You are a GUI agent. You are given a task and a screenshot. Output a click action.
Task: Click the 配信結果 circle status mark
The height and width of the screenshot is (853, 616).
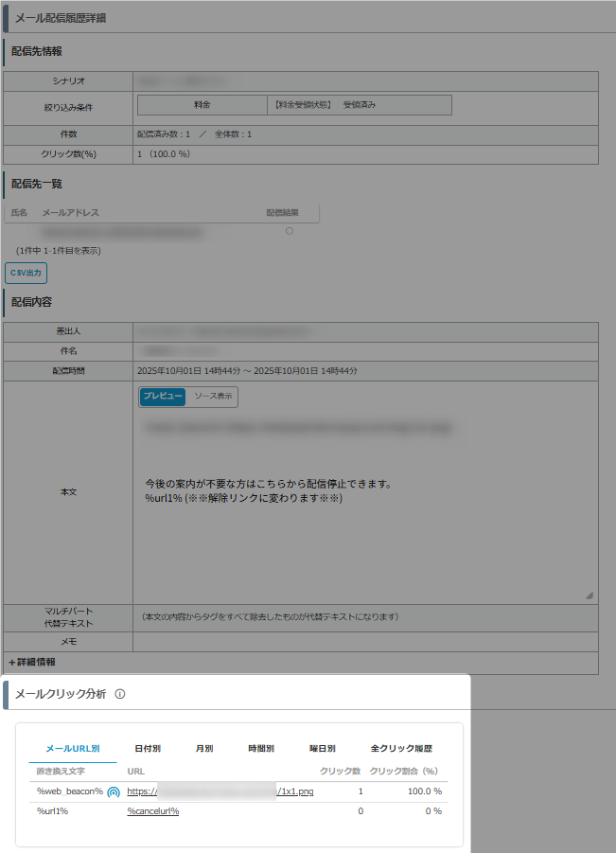[x=289, y=231]
